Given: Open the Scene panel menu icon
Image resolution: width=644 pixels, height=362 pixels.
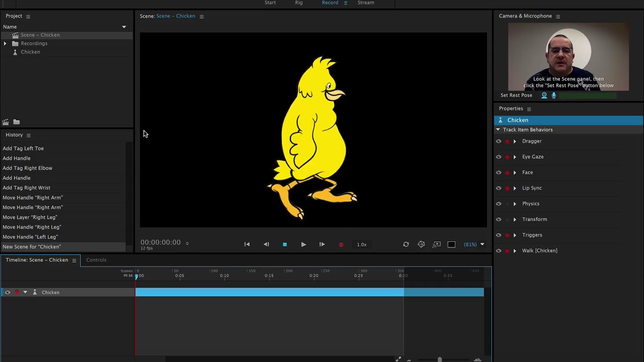Looking at the screenshot, I should click(x=201, y=16).
